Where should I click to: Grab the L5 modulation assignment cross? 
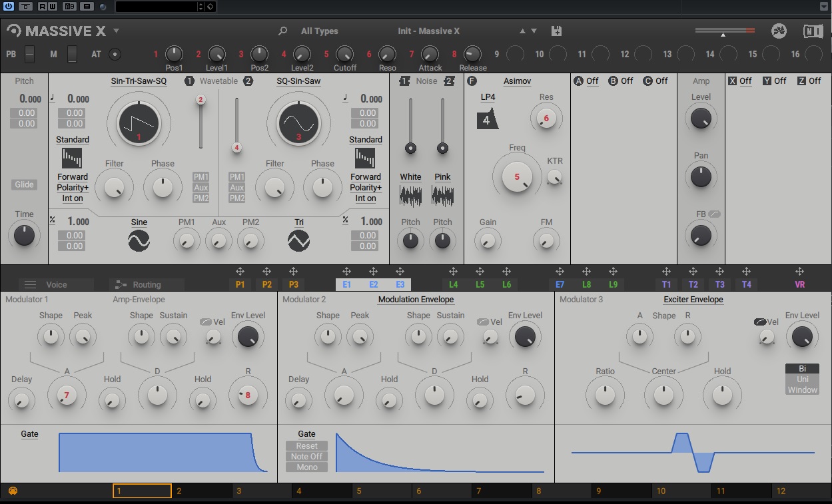480,272
